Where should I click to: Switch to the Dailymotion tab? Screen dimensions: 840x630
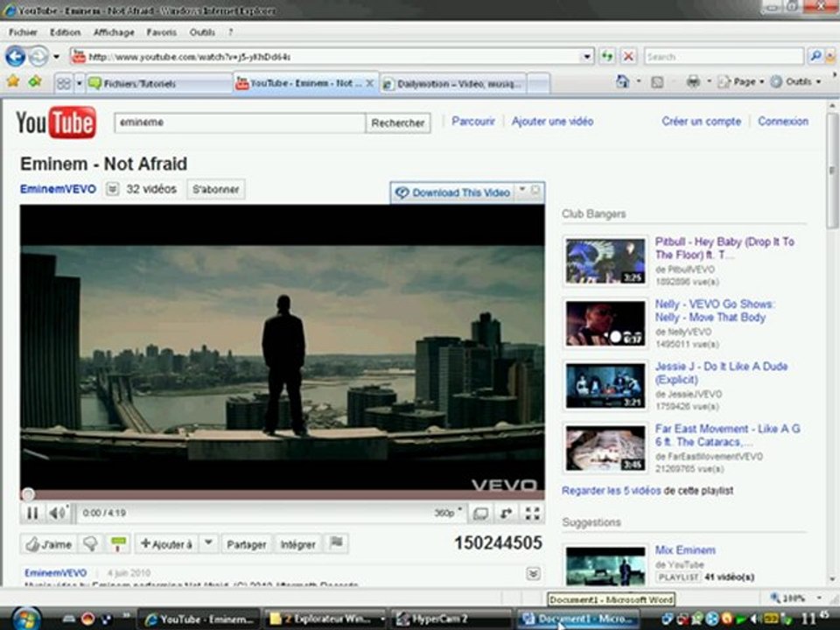(x=454, y=84)
